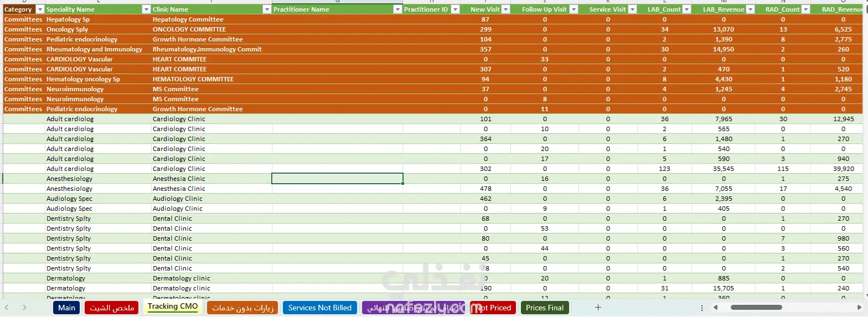868x317 pixels.
Task: Switch to the Main sheet tab
Action: click(66, 308)
